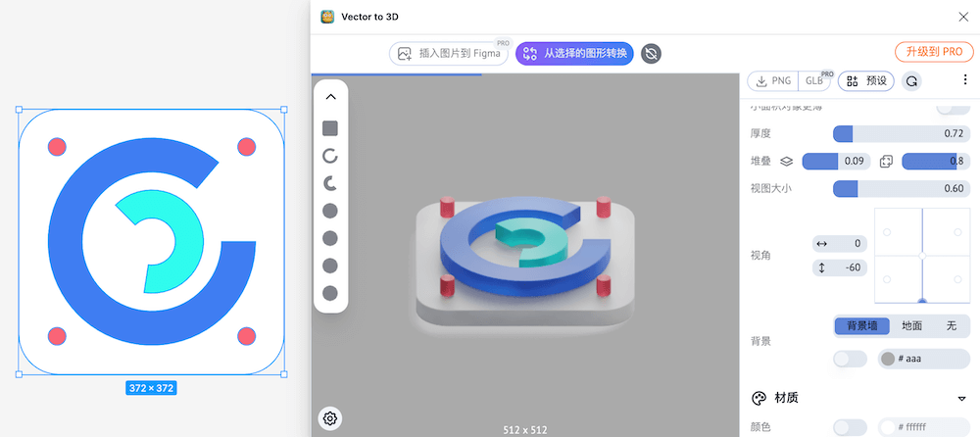980x437 pixels.
Task: Adjust the 0.8 stacking slider
Action: [936, 162]
